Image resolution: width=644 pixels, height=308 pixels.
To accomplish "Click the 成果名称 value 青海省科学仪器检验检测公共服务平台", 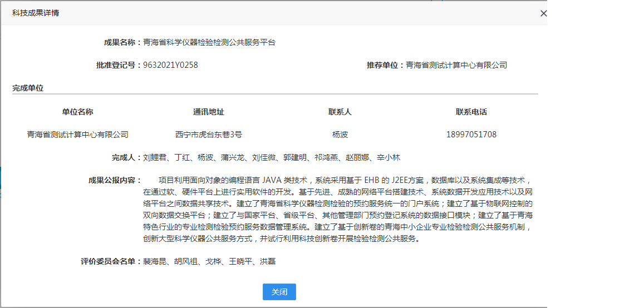I will tap(209, 42).
